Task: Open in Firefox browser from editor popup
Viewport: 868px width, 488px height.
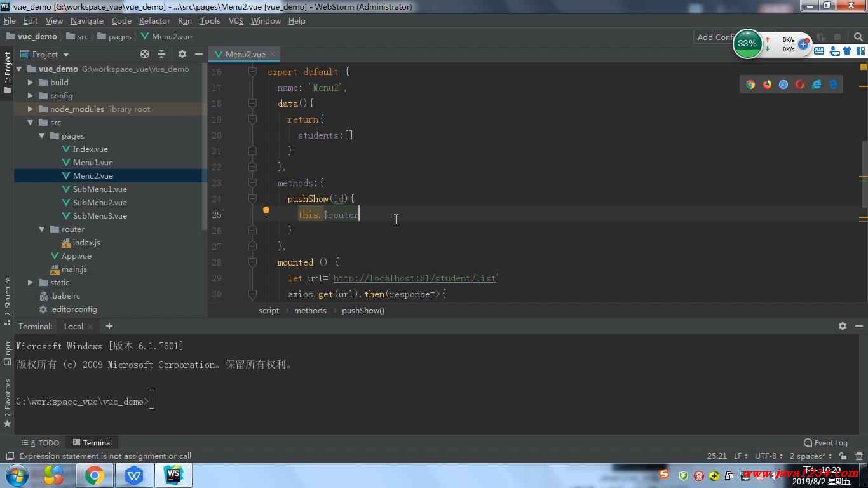Action: (767, 85)
